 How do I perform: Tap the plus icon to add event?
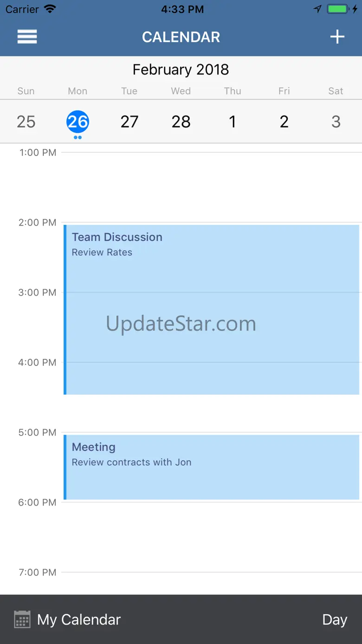pyautogui.click(x=337, y=37)
